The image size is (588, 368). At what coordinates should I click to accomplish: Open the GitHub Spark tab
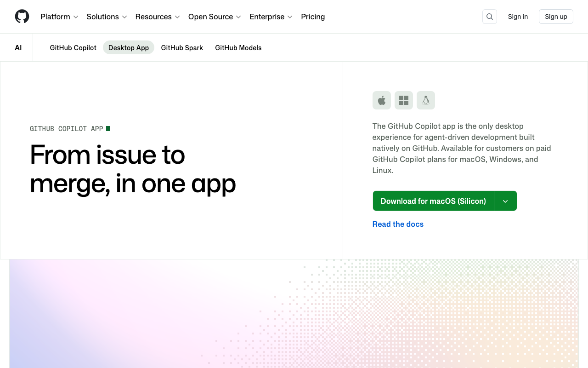click(x=182, y=47)
